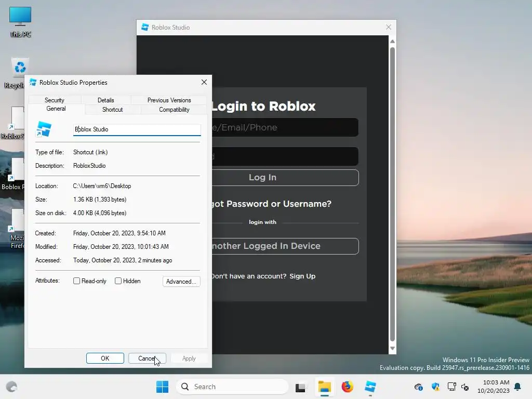This screenshot has width=532, height=399.
Task: Switch to Compatibility tab
Action: click(x=174, y=110)
